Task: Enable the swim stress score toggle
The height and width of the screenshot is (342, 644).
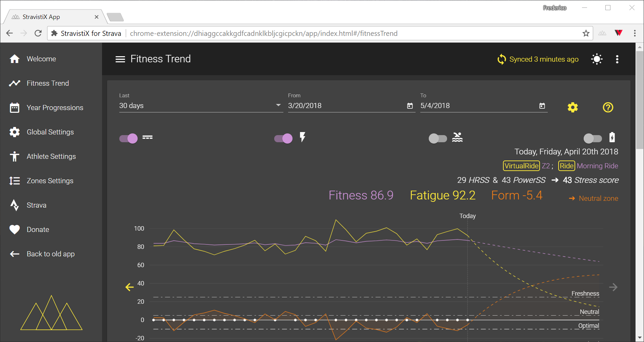Action: pos(438,138)
